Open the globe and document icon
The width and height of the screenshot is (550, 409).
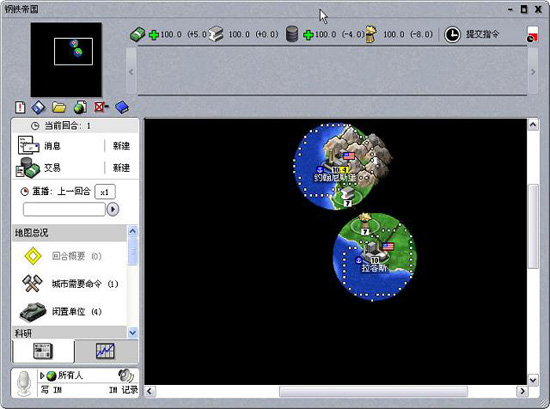pyautogui.click(x=80, y=107)
